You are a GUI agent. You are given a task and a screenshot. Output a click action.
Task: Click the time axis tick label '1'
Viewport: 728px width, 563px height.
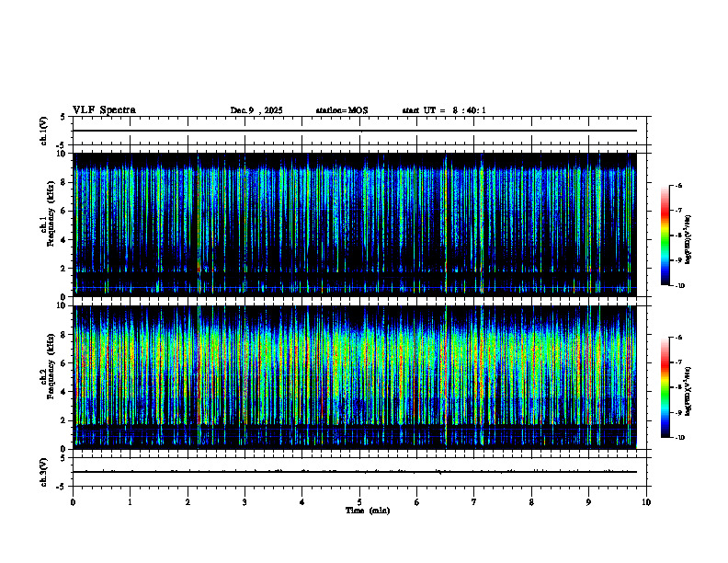131,502
